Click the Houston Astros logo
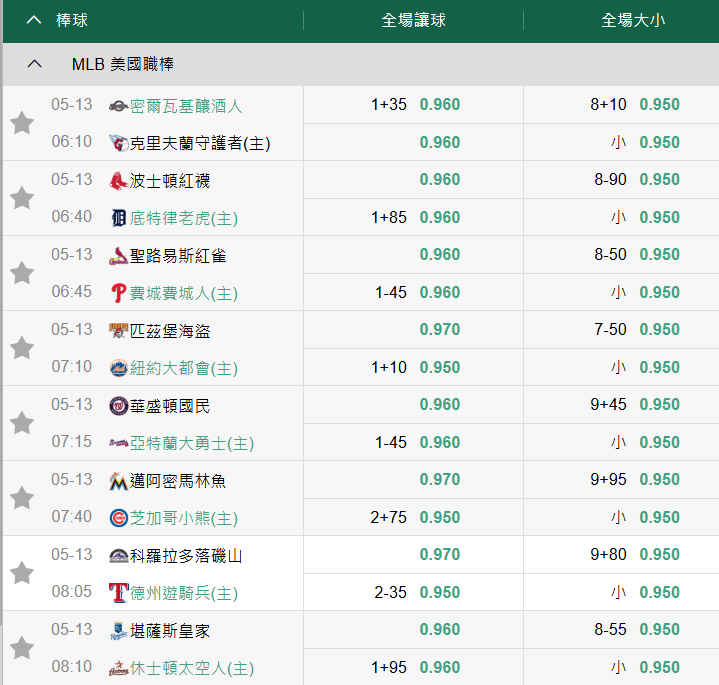Image resolution: width=719 pixels, height=685 pixels. click(118, 668)
